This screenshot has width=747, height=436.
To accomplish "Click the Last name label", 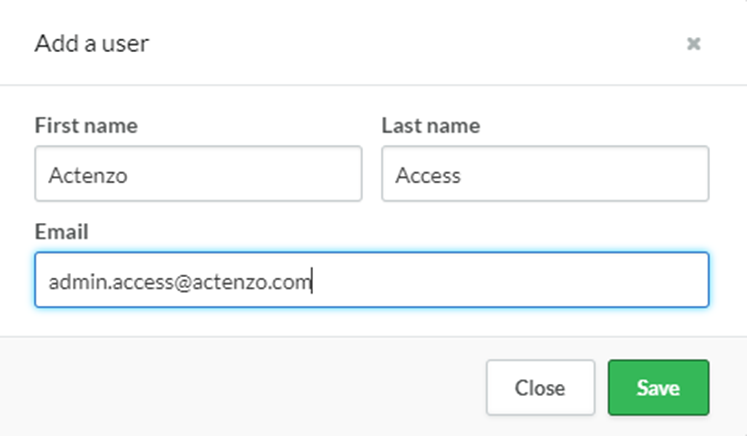I will 431,126.
